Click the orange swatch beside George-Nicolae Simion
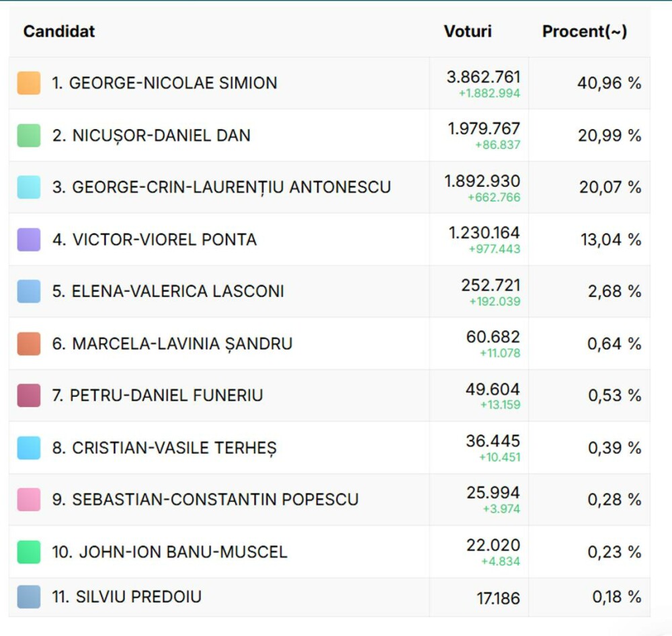The image size is (672, 636). [x=29, y=83]
